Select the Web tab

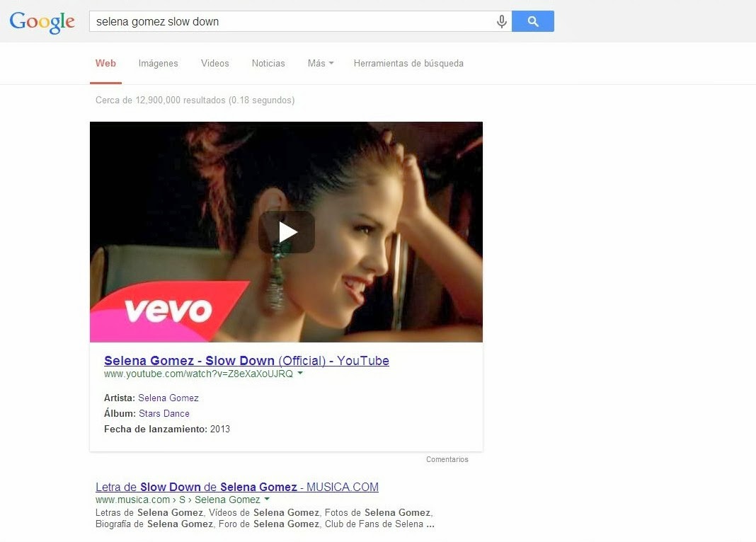click(105, 63)
